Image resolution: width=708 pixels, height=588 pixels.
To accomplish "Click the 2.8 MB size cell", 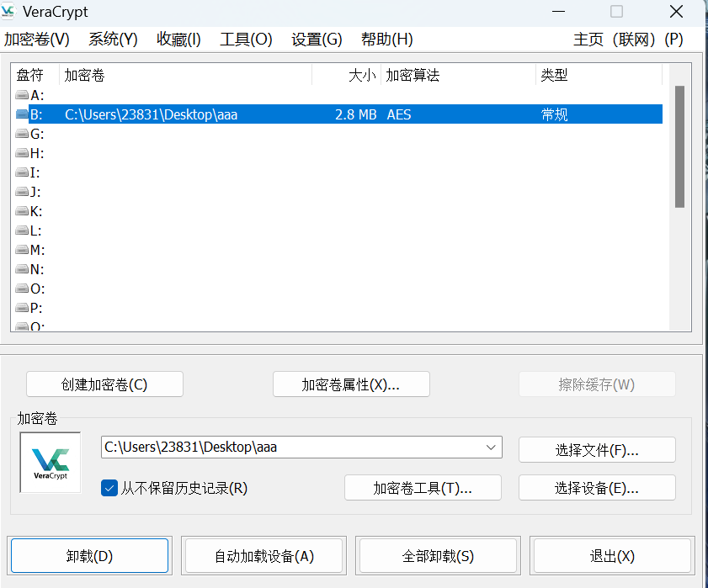I will point(356,114).
